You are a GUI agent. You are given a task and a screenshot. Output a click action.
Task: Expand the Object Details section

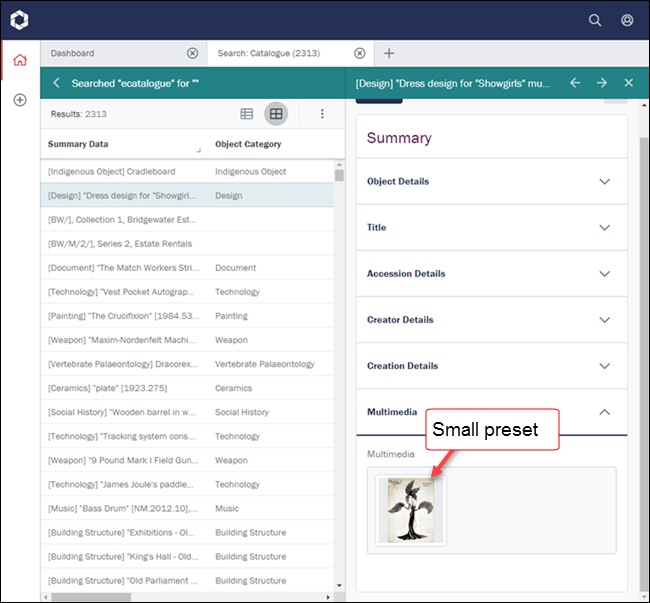click(604, 182)
